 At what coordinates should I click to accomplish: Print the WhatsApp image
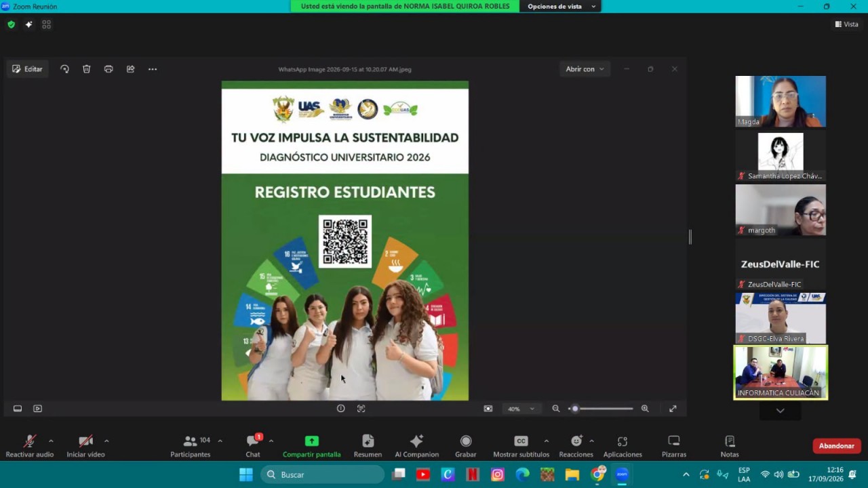tap(108, 69)
